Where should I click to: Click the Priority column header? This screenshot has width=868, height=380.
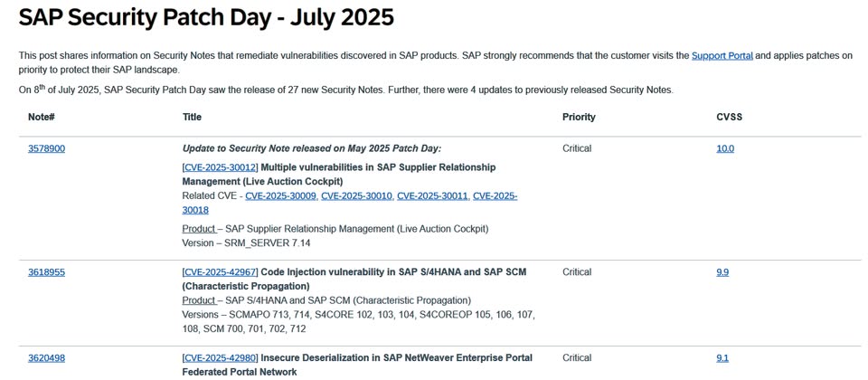(579, 118)
